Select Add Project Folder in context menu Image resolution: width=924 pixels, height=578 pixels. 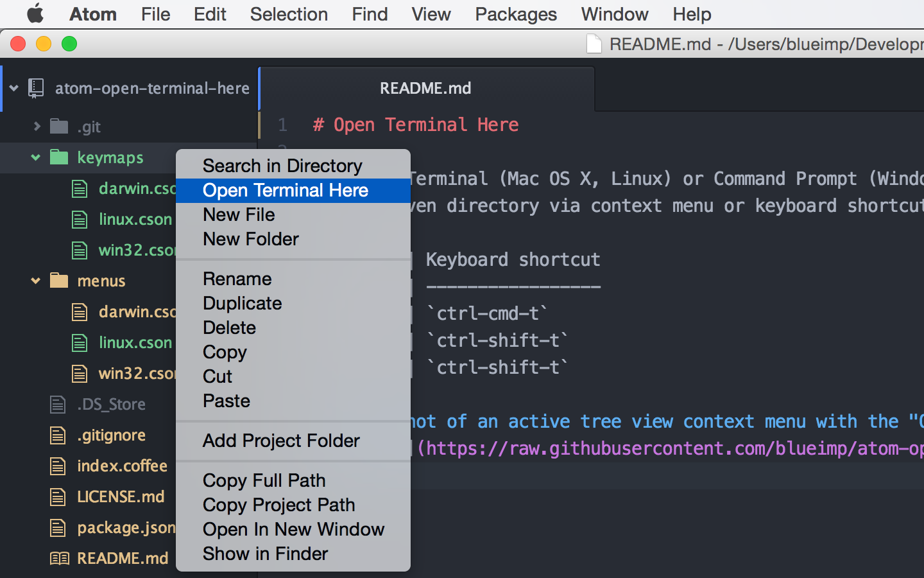click(x=293, y=441)
